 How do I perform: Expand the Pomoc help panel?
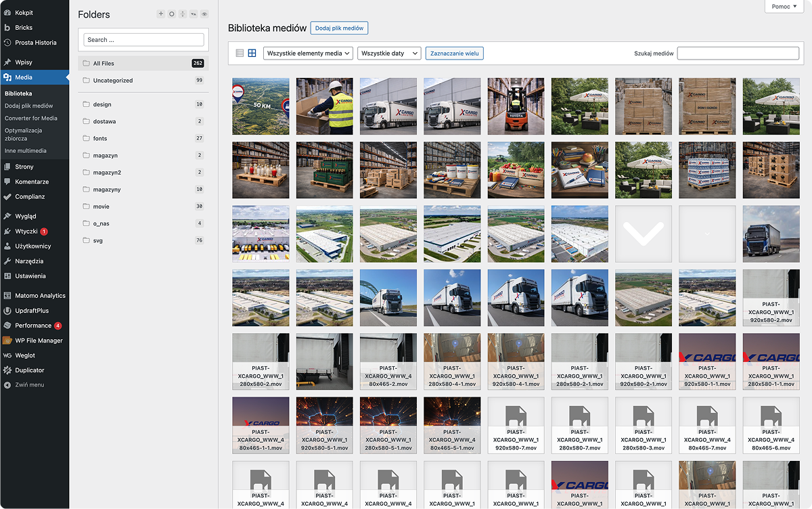pos(784,7)
